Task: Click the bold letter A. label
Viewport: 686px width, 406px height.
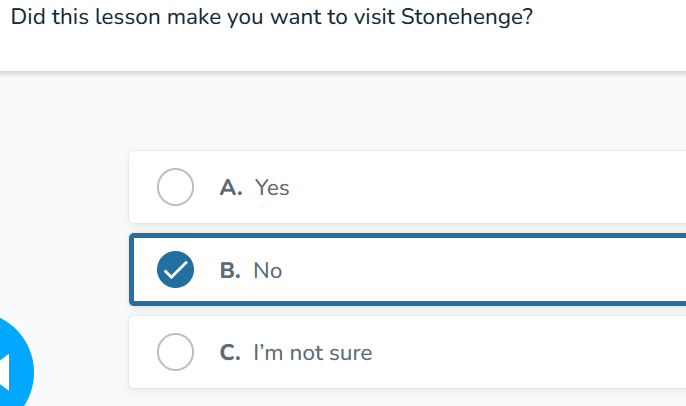Action: (231, 188)
